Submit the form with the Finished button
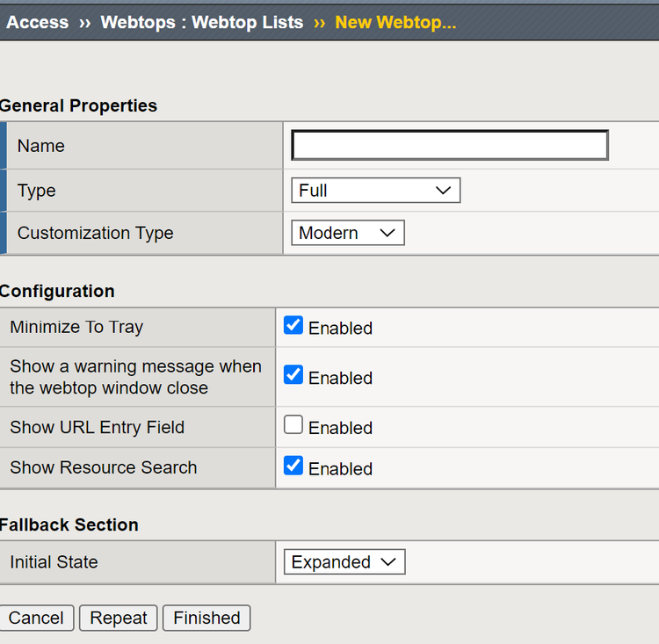Screen dimensions: 659x644 coord(206,618)
